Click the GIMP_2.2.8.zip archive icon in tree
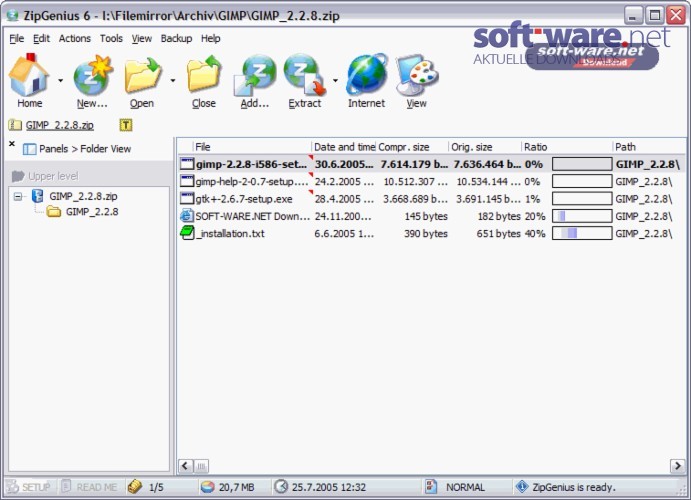This screenshot has width=691, height=500. (x=38, y=196)
